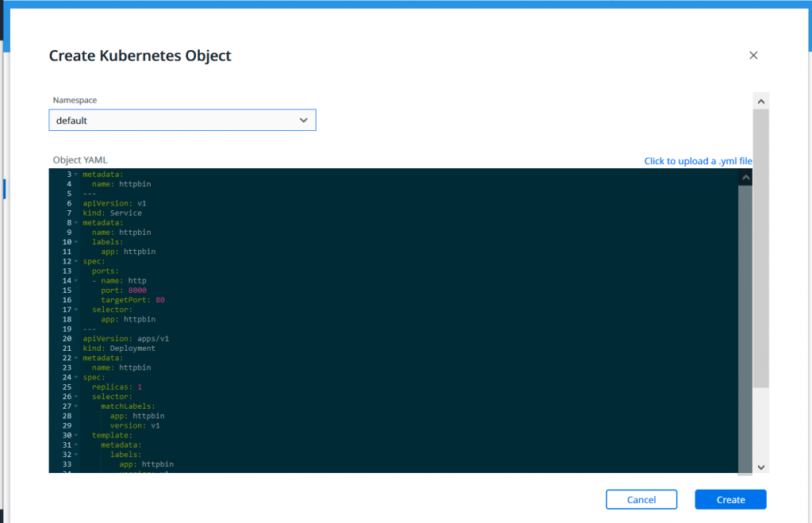This screenshot has height=523, width=812.
Task: Click 'name: httpbin' on line 4
Action: coord(121,184)
